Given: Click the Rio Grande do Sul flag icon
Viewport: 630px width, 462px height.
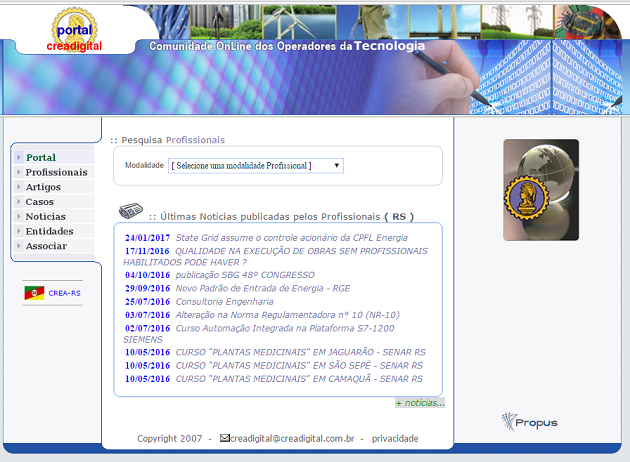Looking at the screenshot, I should click(x=34, y=293).
